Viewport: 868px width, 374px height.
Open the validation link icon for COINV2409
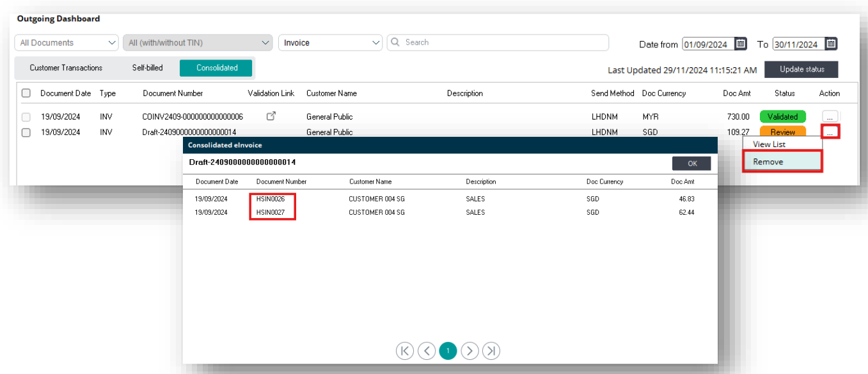tap(271, 116)
